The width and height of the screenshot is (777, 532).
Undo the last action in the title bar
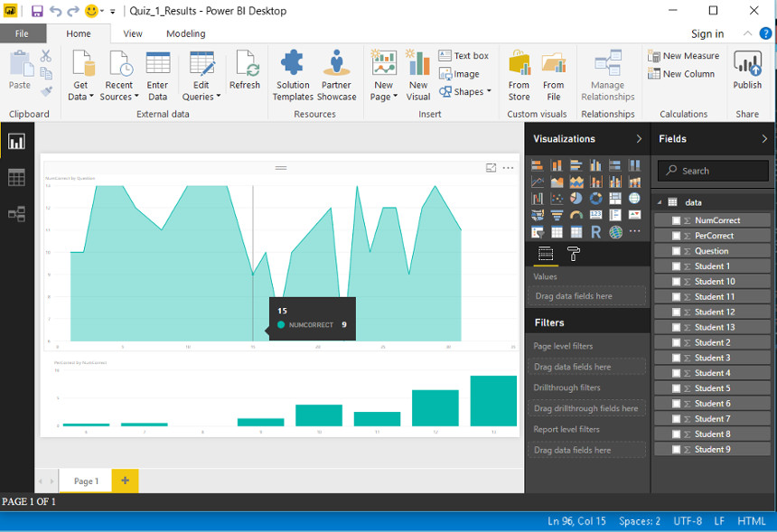(55, 11)
